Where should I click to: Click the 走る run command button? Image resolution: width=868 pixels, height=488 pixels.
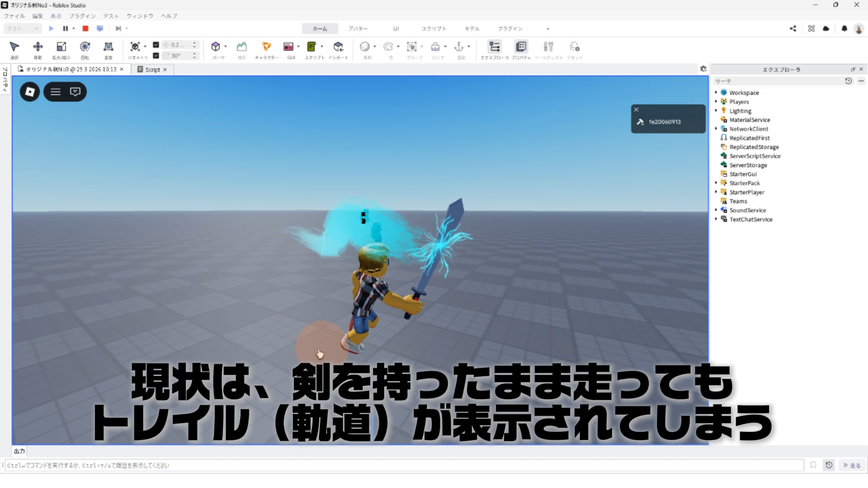point(852,465)
